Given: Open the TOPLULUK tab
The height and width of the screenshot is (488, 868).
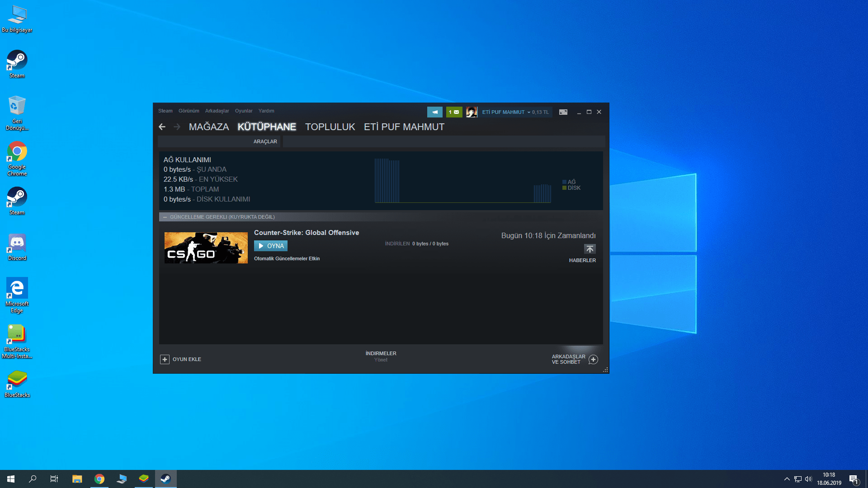Looking at the screenshot, I should coord(330,127).
